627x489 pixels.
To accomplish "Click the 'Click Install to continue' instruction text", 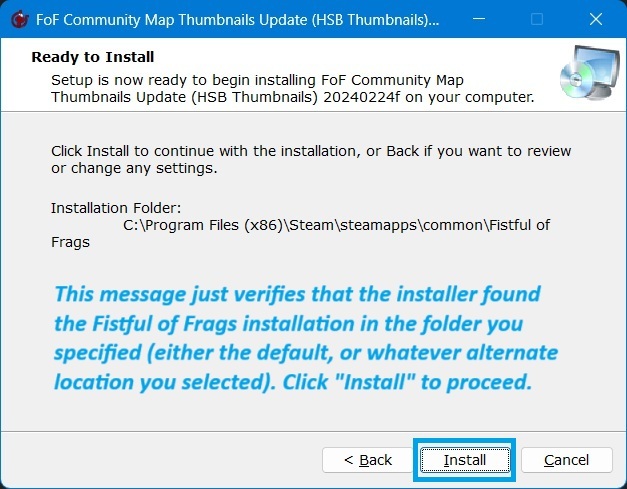I will [x=311, y=160].
